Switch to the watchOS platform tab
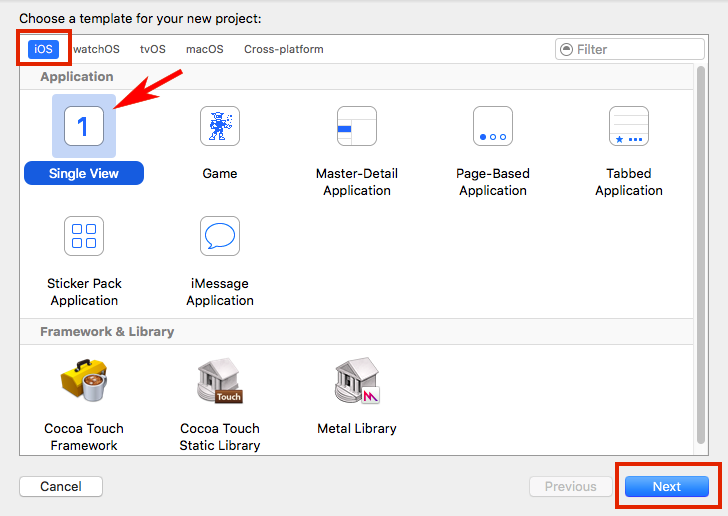Screen dimensions: 728x516 click(96, 49)
